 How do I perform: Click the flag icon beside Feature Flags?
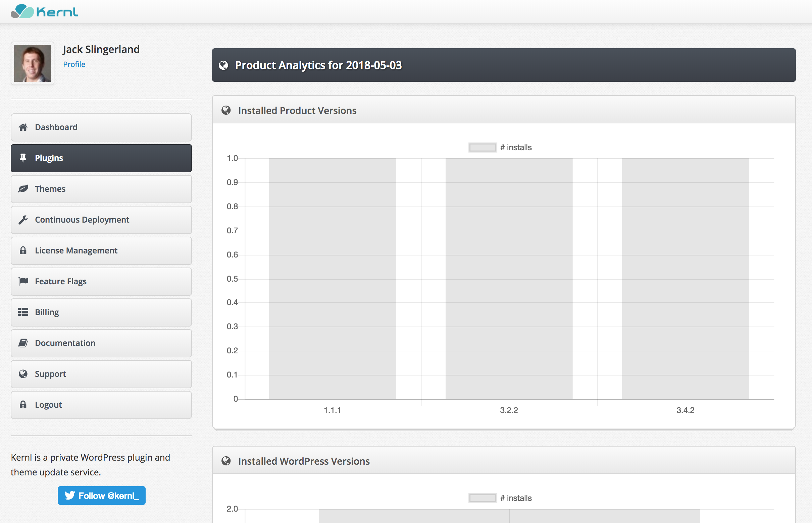23,281
